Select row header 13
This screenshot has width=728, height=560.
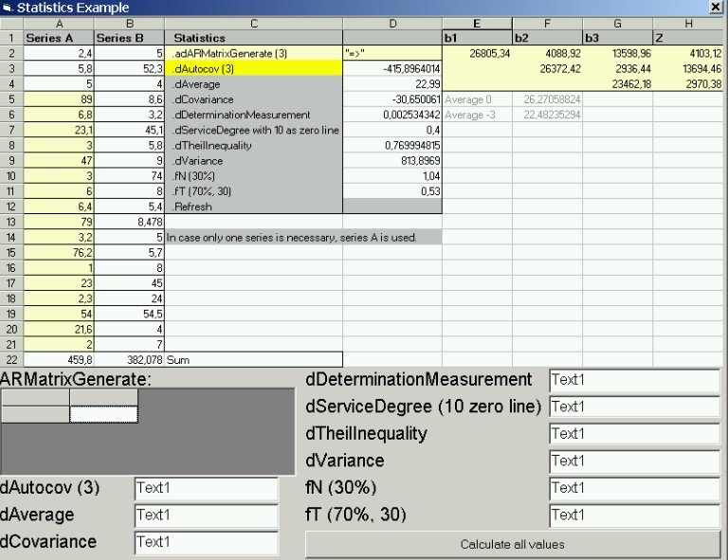11,222
